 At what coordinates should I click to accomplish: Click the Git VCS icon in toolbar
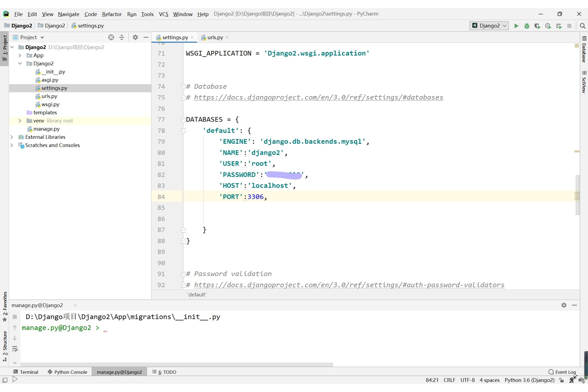point(163,14)
